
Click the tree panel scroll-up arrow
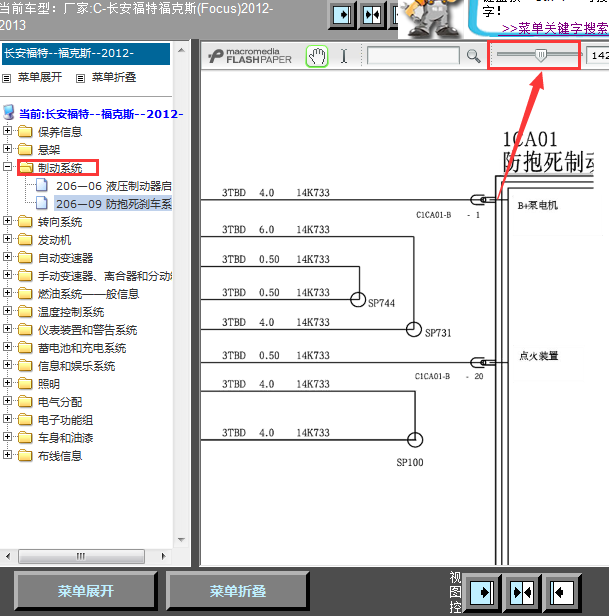181,50
